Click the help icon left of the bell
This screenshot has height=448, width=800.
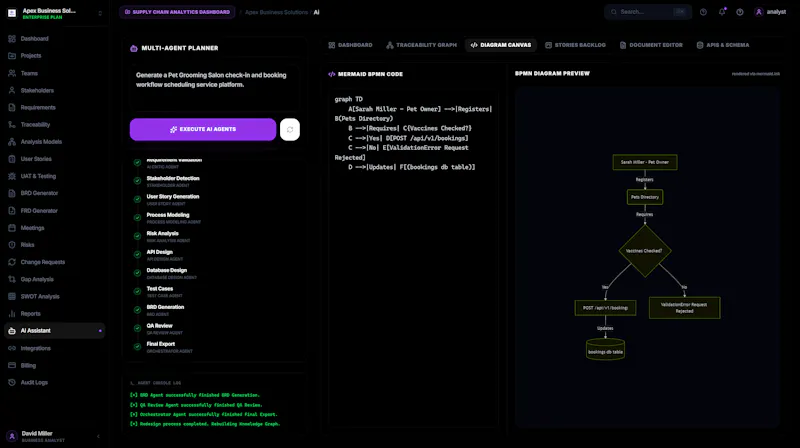tap(703, 12)
